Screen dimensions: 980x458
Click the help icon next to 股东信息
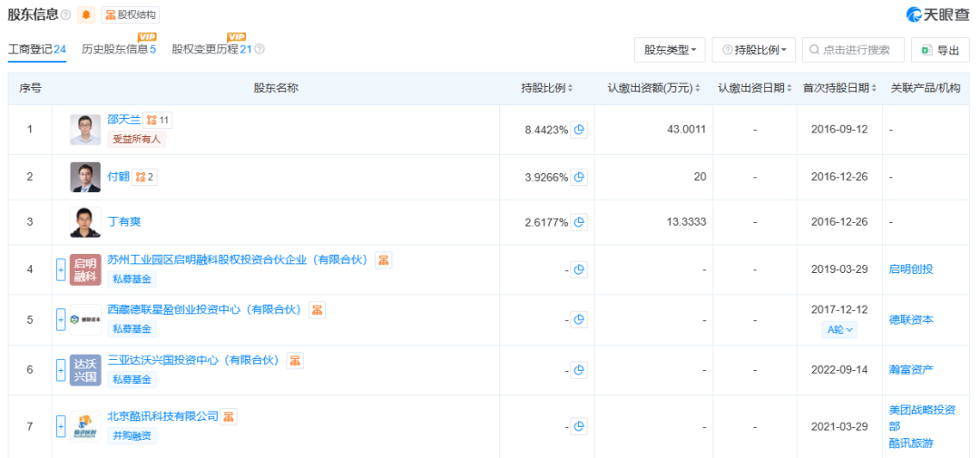(66, 15)
